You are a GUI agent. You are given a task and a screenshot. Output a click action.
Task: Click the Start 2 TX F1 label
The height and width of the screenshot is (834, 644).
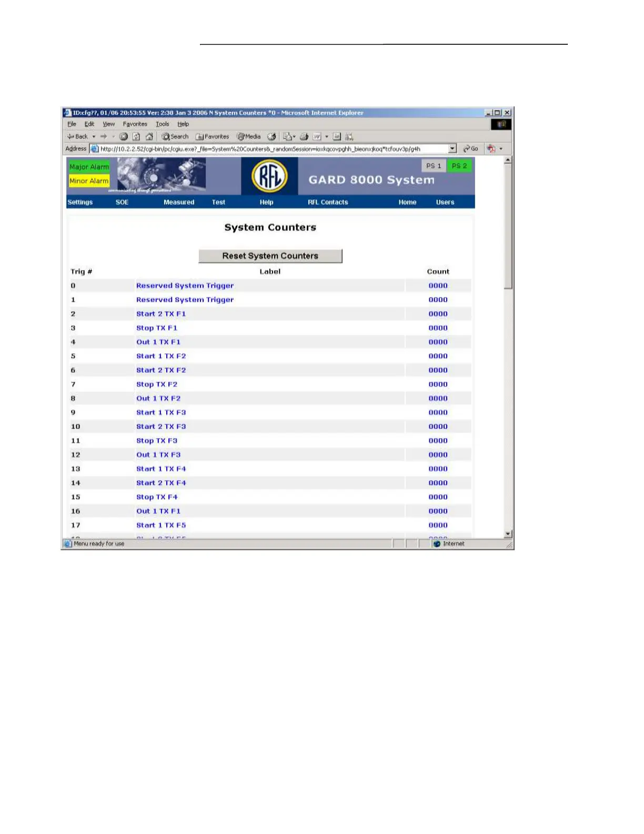[x=161, y=314]
